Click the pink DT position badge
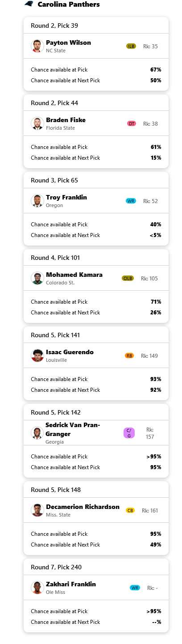This screenshot has width=182, height=644. pos(132,124)
